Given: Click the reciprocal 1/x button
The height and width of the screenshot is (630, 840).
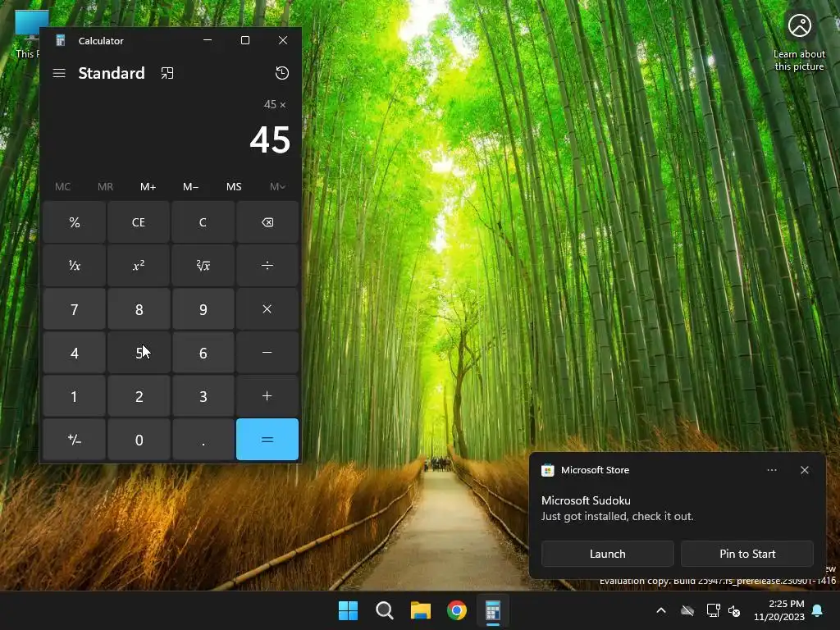Looking at the screenshot, I should 75,266.
